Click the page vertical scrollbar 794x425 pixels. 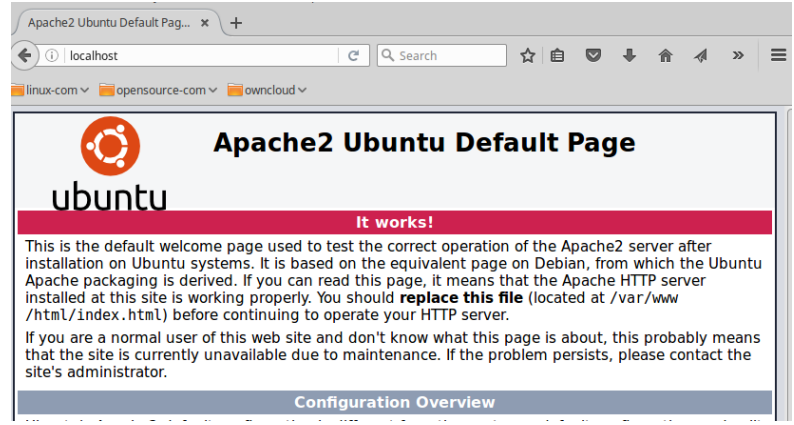coord(789,266)
